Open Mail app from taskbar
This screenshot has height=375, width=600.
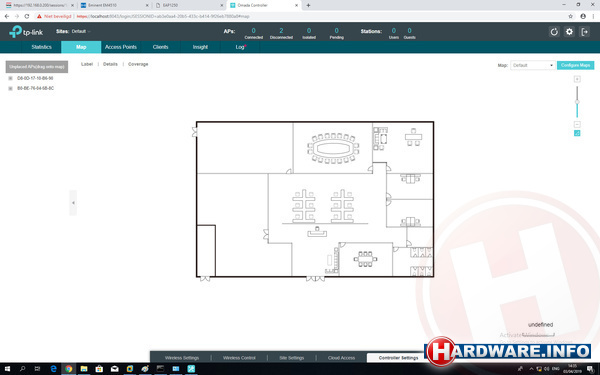[x=114, y=369]
